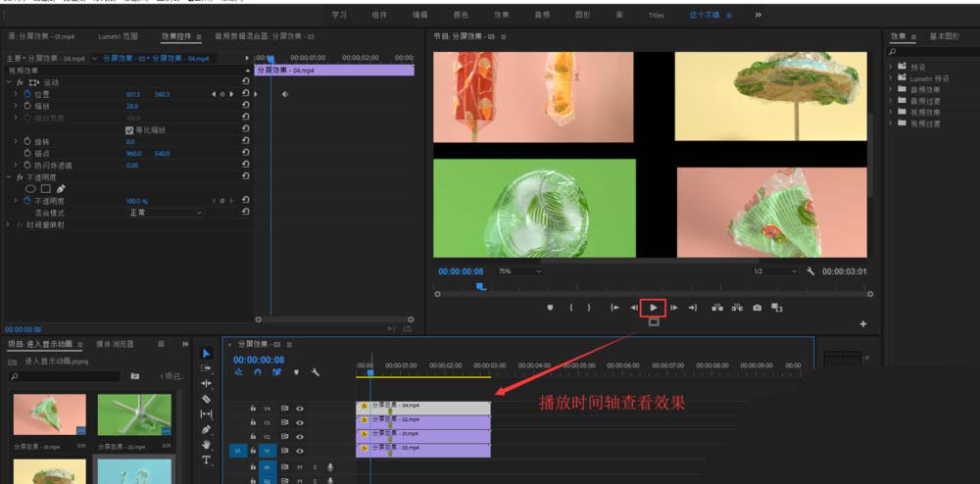Toggle linked selection in timeline
This screenshot has width=980, height=484.
tap(276, 372)
